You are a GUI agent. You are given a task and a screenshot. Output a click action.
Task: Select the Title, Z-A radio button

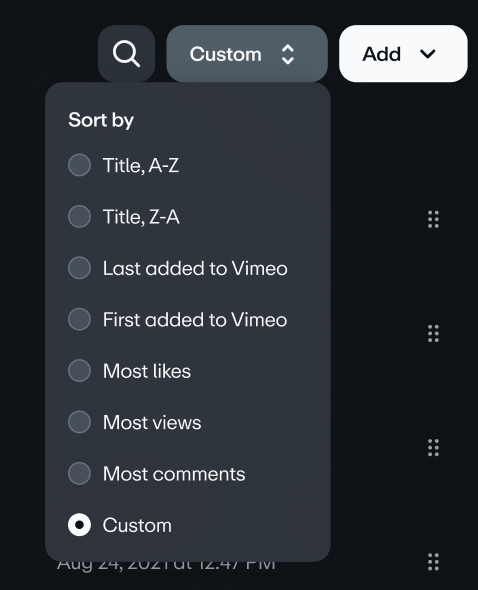point(79,216)
